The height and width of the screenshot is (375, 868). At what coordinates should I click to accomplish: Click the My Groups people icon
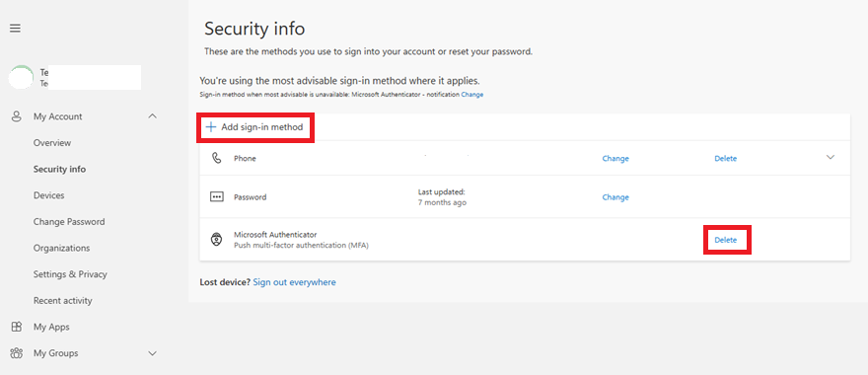[17, 353]
